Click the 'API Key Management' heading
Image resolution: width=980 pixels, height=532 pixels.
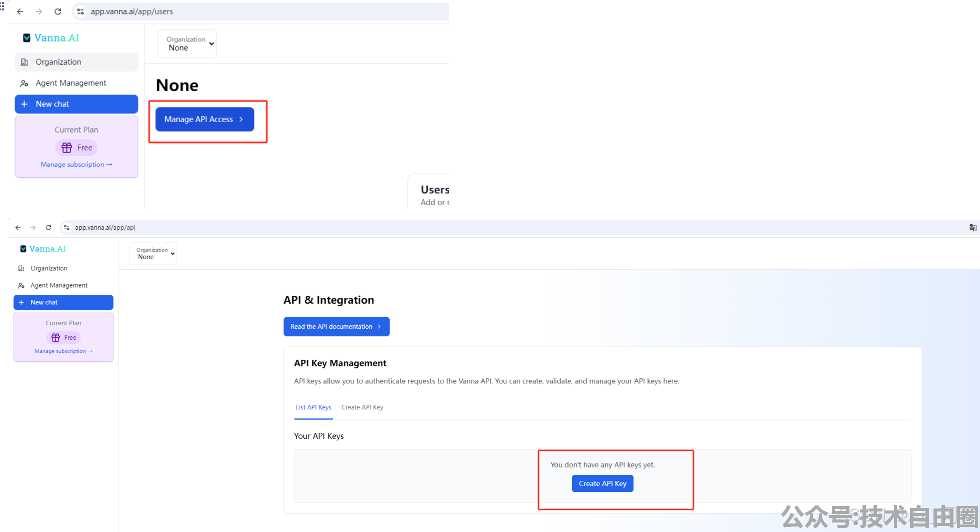pyautogui.click(x=340, y=363)
